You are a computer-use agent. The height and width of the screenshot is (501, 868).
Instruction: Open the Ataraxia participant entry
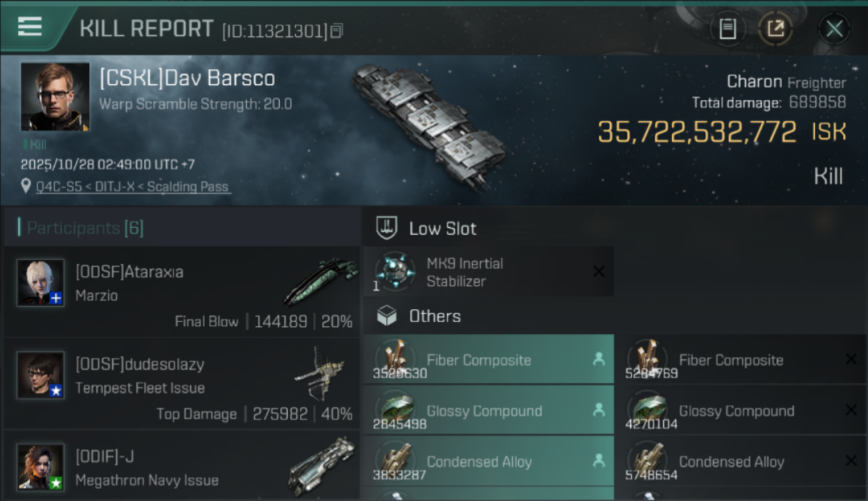point(182,293)
